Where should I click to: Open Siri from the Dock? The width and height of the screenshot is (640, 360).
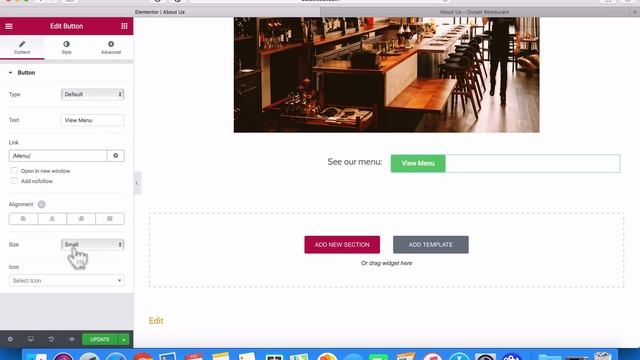pyautogui.click(x=63, y=356)
